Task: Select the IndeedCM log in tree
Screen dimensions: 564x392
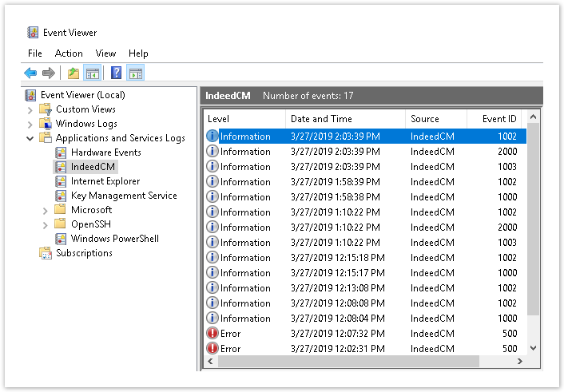Action: [x=93, y=167]
